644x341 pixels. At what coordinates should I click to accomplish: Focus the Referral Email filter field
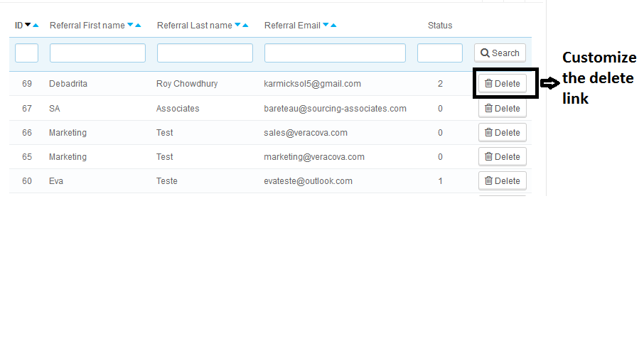335,53
